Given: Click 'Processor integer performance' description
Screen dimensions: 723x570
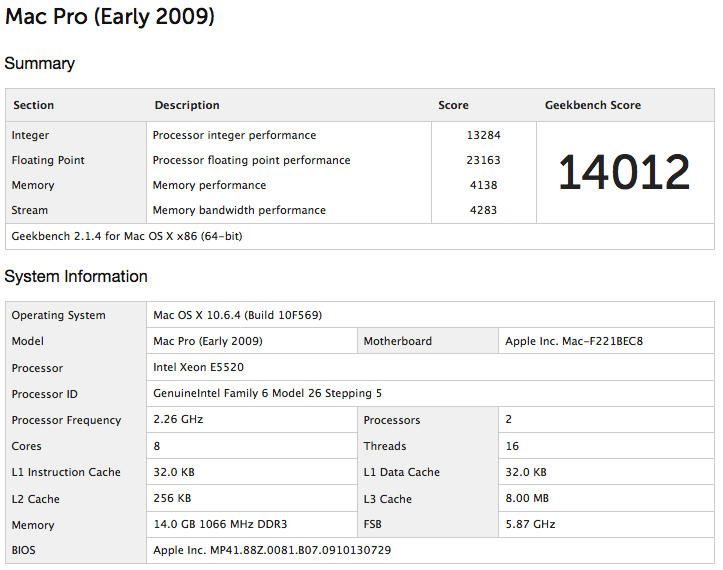Looking at the screenshot, I should click(x=234, y=135).
